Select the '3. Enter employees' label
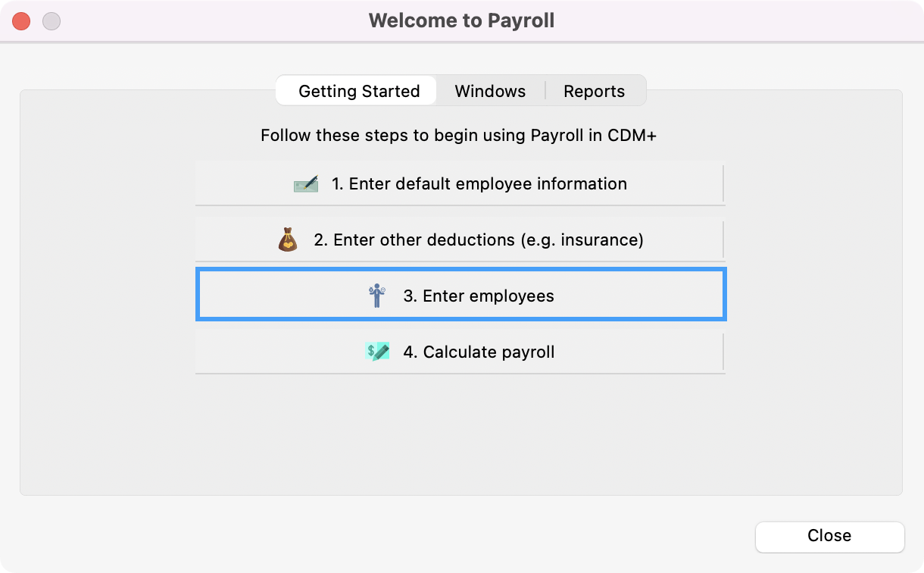 [479, 296]
